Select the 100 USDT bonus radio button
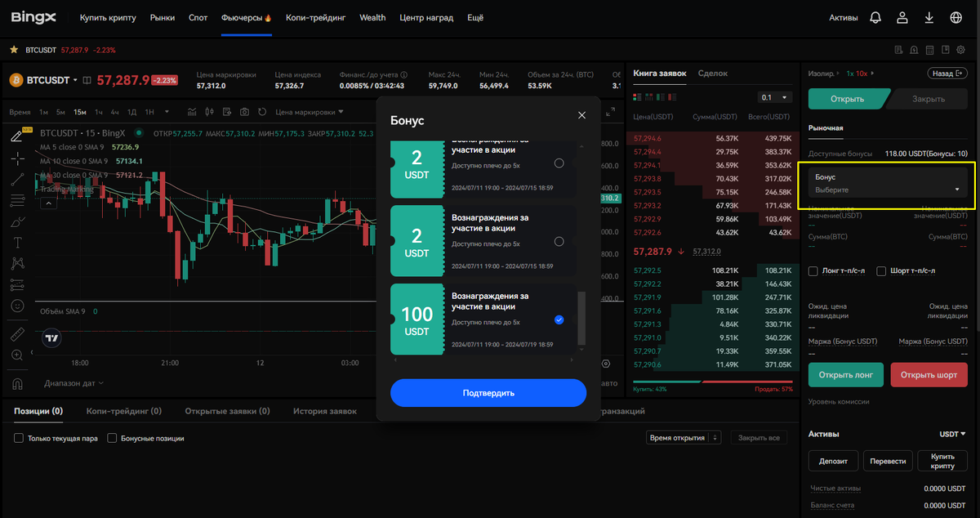The image size is (980, 518). click(559, 319)
